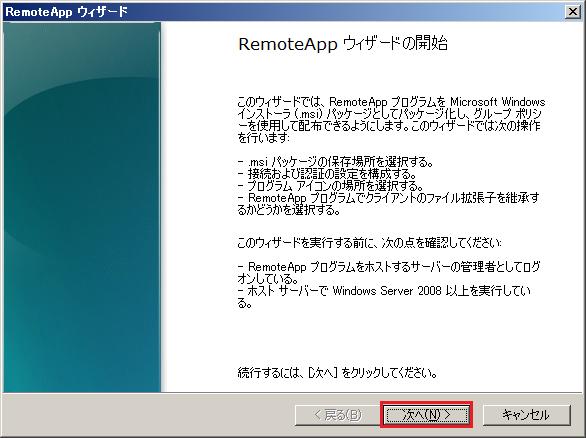Click the disabled < 戻る(B) button

(338, 414)
